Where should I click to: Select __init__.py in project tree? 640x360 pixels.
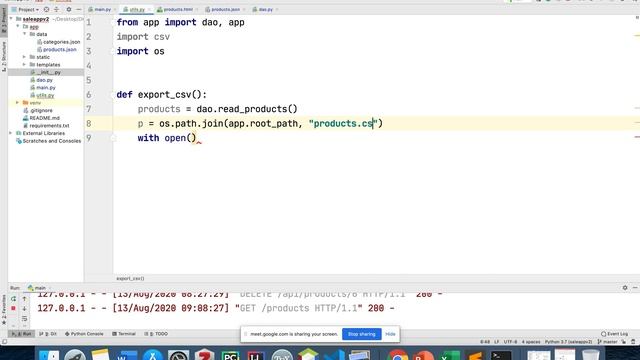[x=46, y=72]
